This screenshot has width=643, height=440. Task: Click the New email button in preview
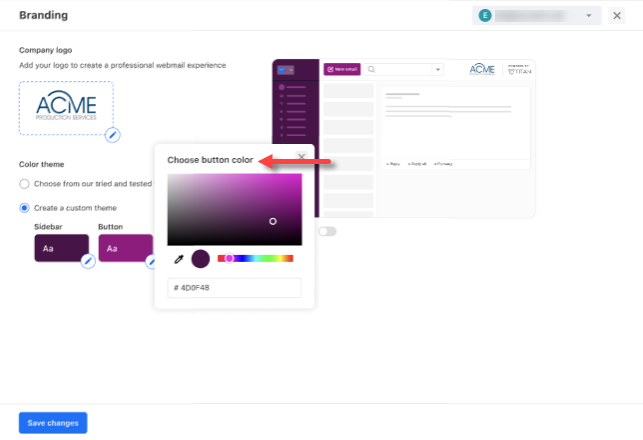click(342, 69)
